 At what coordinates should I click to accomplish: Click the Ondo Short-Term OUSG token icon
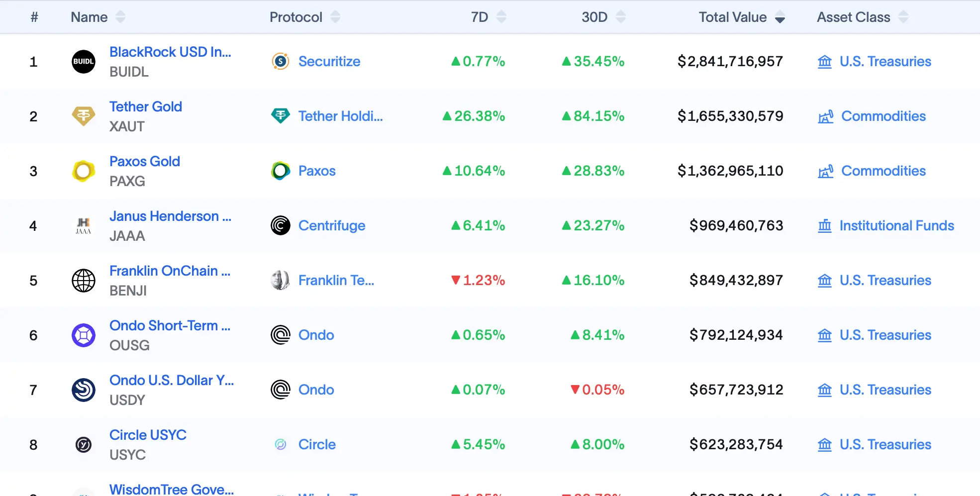point(84,335)
